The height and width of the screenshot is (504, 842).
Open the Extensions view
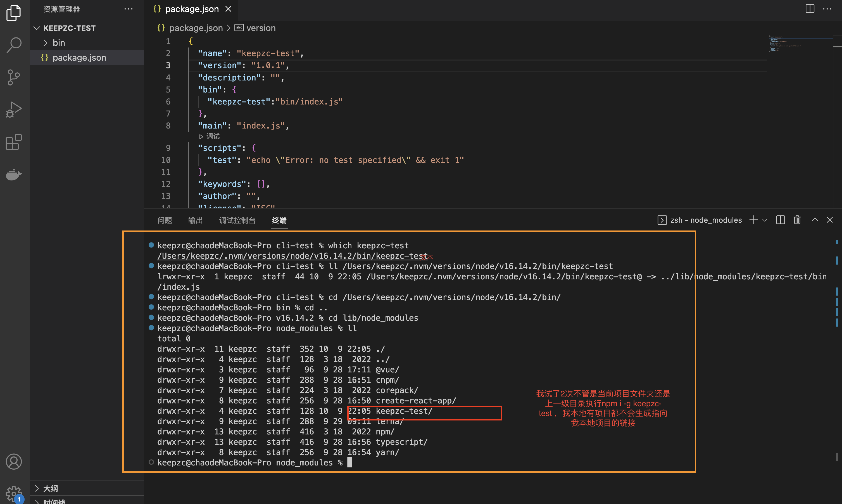(14, 142)
